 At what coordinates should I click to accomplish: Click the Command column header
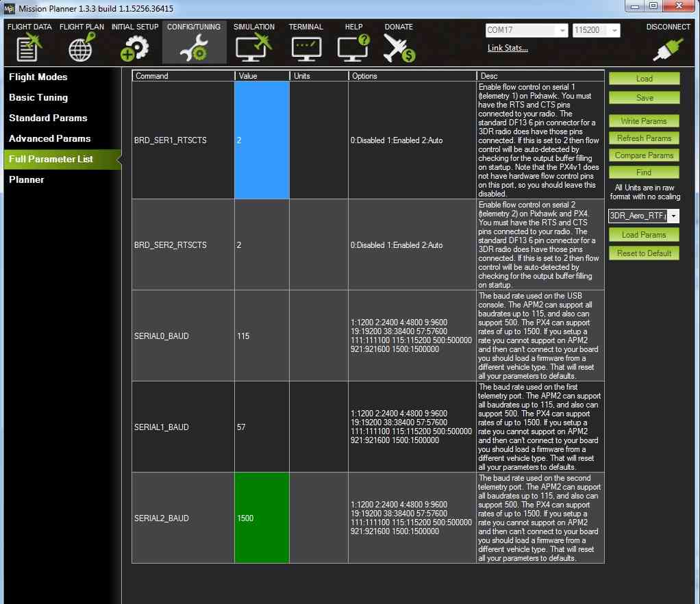182,76
